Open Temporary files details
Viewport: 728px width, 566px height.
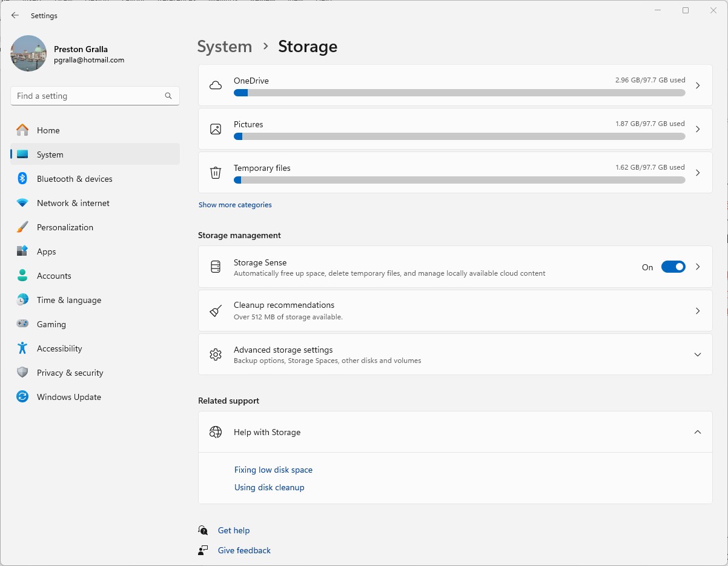pos(455,173)
